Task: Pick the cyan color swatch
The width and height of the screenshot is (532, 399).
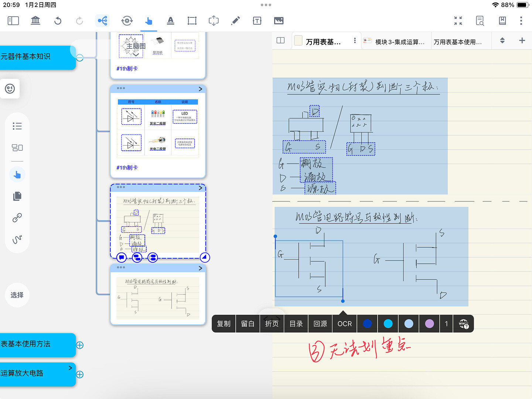Action: (388, 324)
